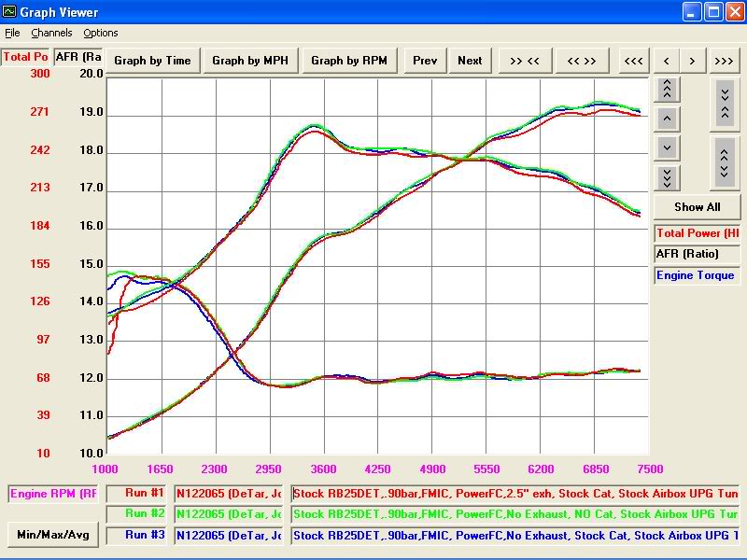The height and width of the screenshot is (560, 747).
Task: Minimize the Graph Viewer window
Action: (x=692, y=11)
